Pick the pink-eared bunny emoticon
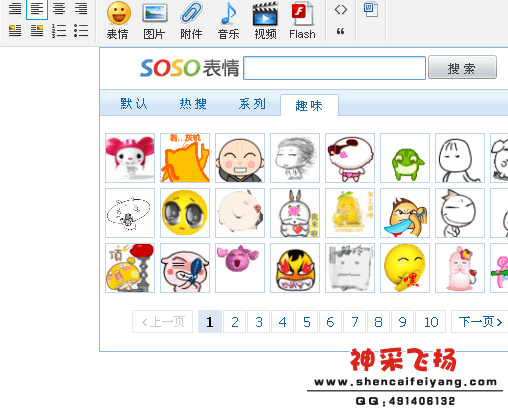This screenshot has height=413, width=508. point(130,158)
